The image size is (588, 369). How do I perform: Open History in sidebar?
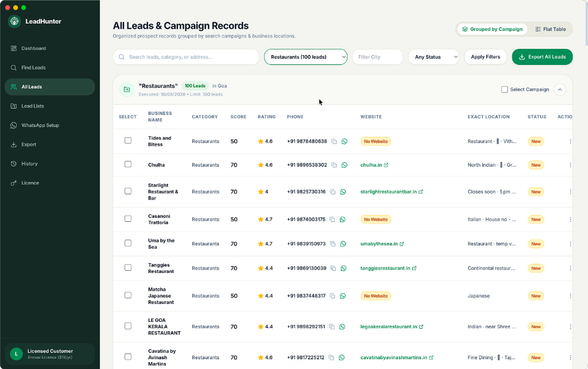[x=49, y=164]
